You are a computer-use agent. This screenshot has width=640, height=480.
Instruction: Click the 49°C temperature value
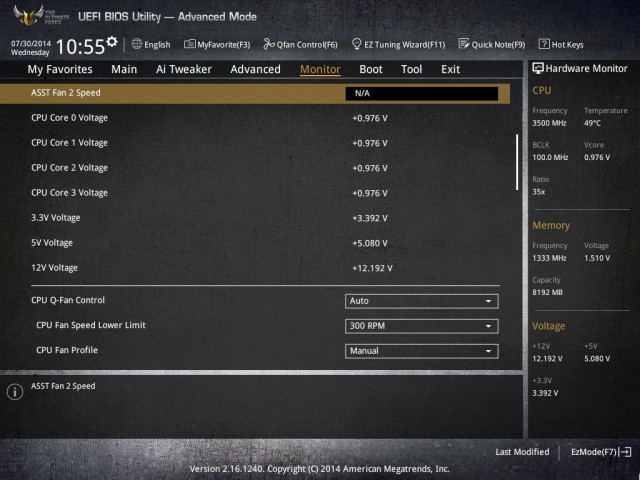tap(592, 123)
